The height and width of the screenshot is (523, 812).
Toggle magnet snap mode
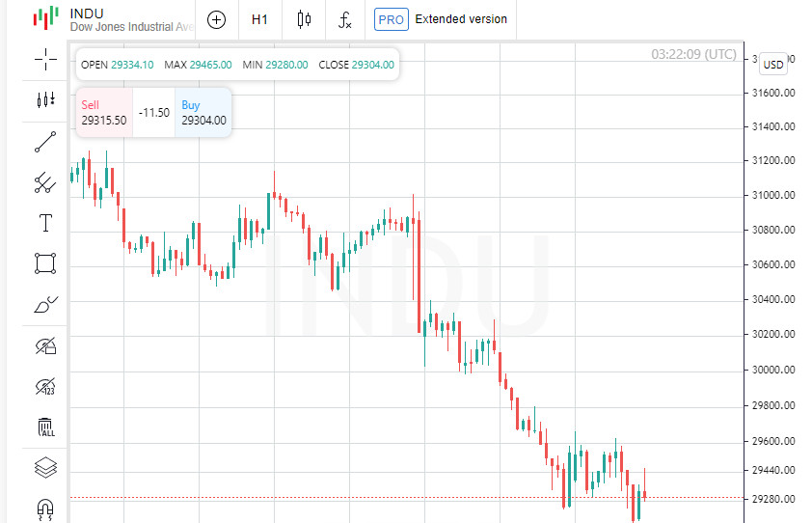pyautogui.click(x=45, y=508)
